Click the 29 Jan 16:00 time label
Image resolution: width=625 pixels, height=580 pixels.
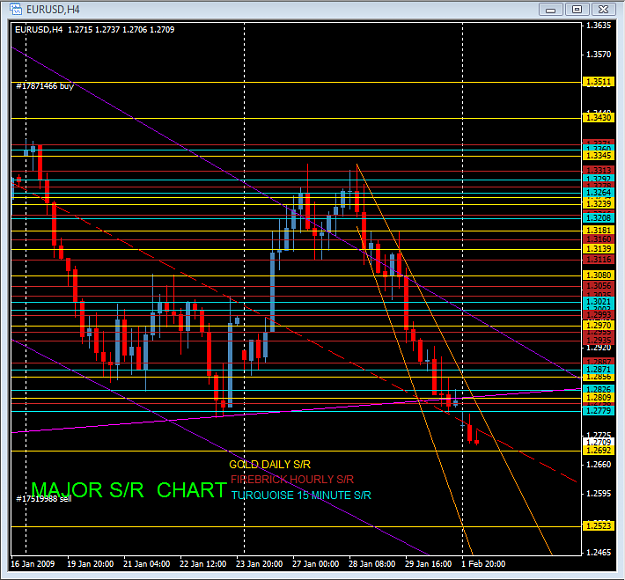428,564
